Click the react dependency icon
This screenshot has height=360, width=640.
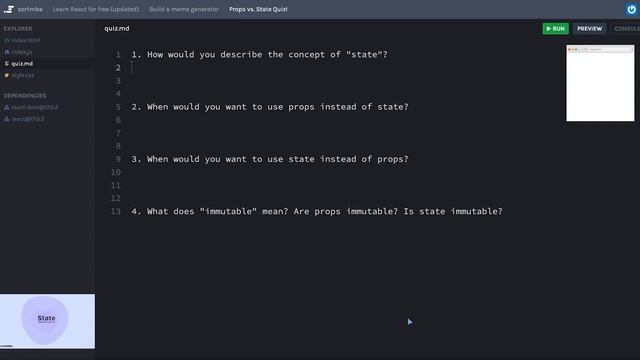click(7, 119)
